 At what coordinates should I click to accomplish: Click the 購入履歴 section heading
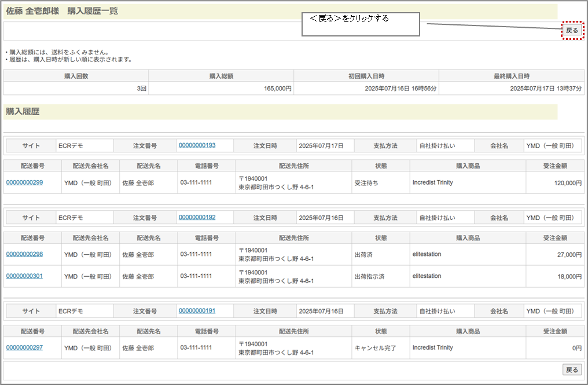(x=23, y=112)
